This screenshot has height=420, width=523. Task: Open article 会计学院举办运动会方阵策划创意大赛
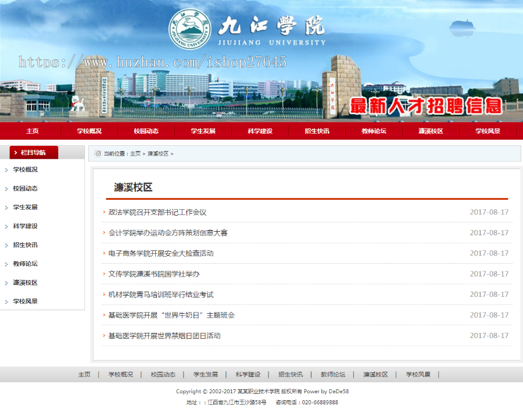(168, 233)
